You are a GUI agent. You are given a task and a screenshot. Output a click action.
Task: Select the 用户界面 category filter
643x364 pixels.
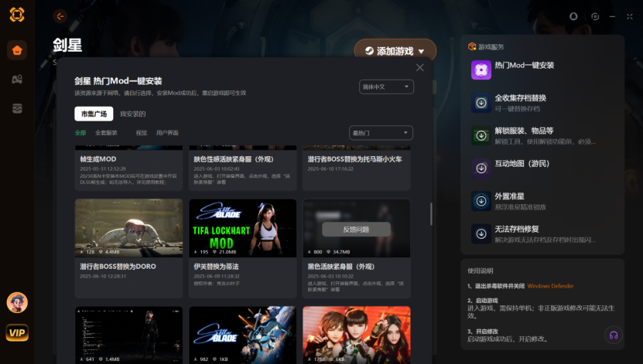167,133
